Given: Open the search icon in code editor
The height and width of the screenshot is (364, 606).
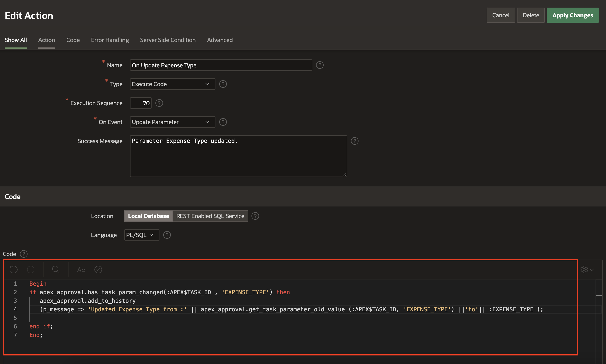Looking at the screenshot, I should [x=56, y=270].
